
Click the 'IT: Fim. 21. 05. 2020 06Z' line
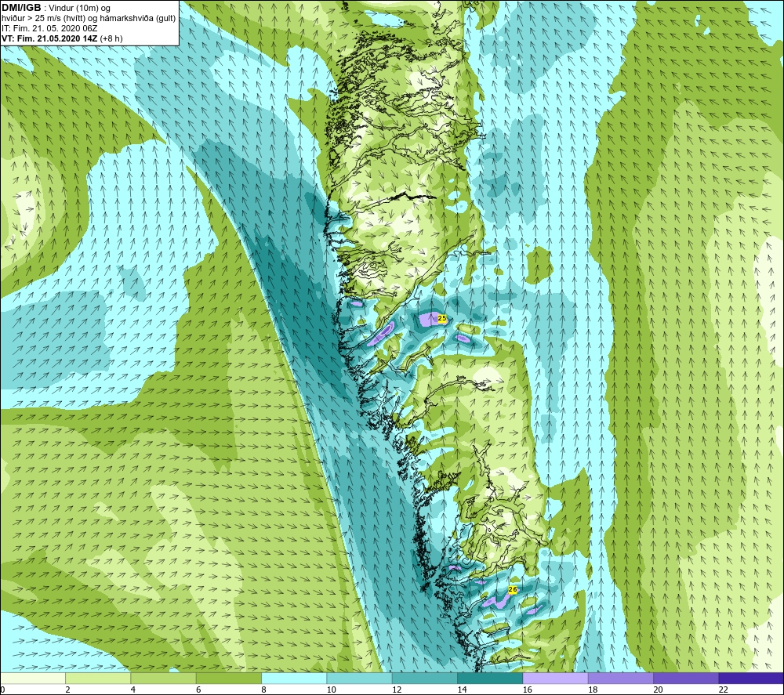(49, 28)
